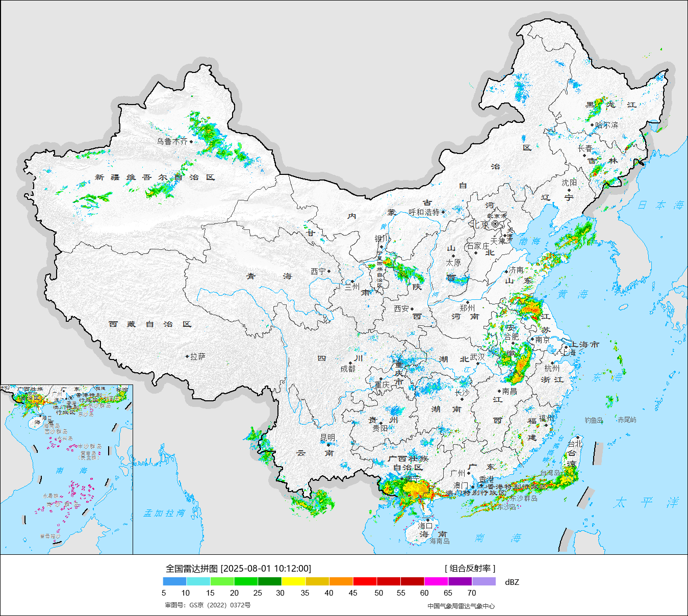Select the yellow 30 dBZ legend swatch
688x616 pixels.
(293, 581)
